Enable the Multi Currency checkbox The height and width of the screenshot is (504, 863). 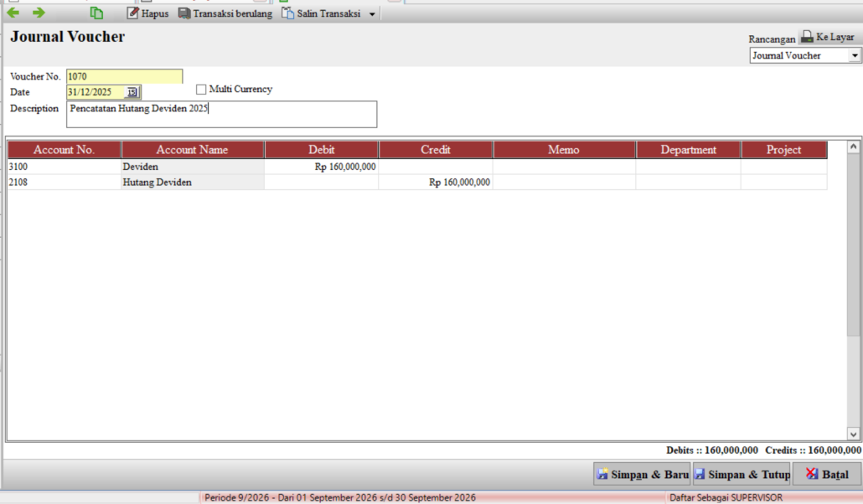[x=201, y=89]
